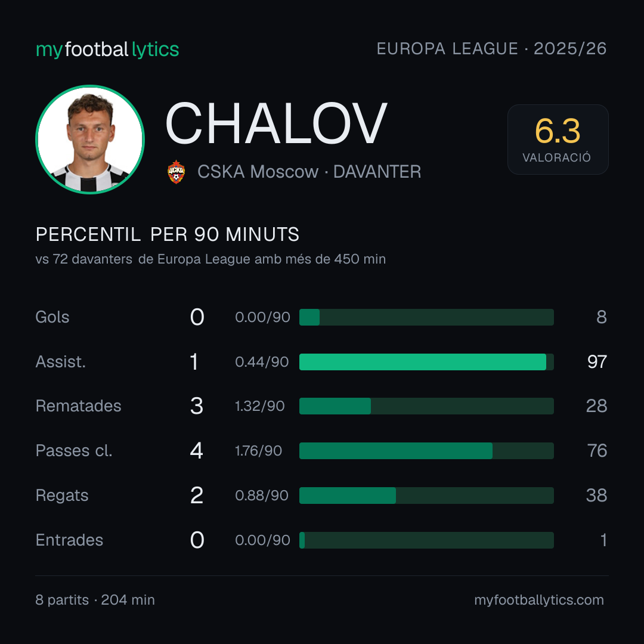Image resolution: width=644 pixels, height=644 pixels.
Task: Open Chalov's player portrait photo
Action: click(x=90, y=139)
